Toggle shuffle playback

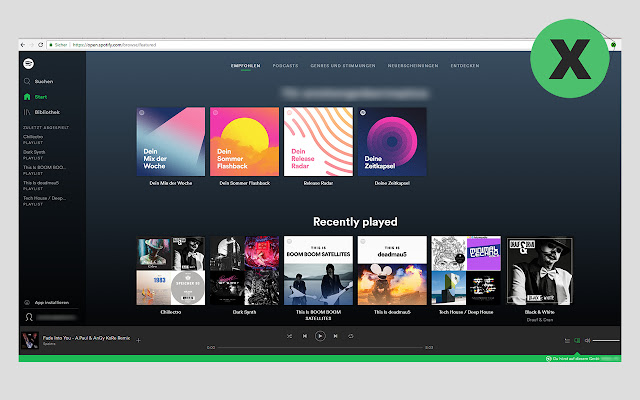289,336
